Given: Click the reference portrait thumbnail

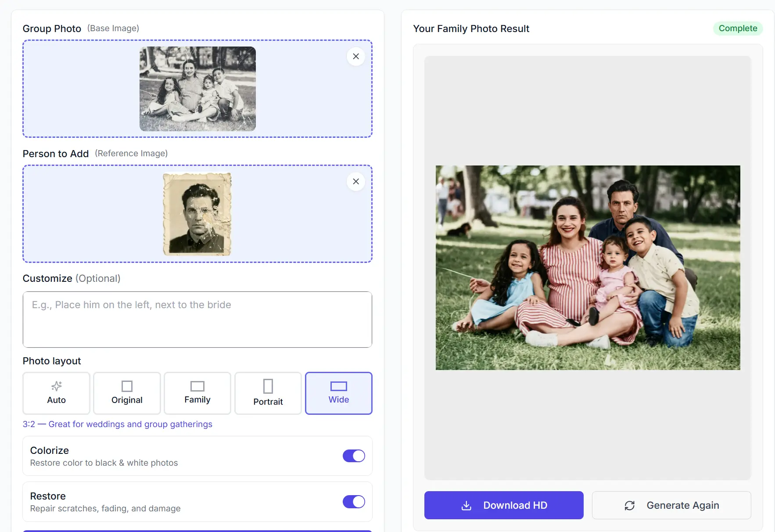Looking at the screenshot, I should pos(197,214).
